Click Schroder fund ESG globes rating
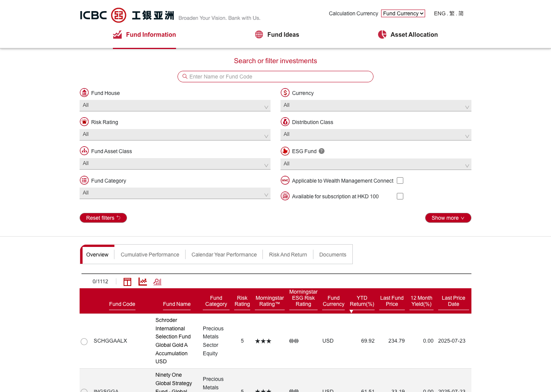 pyautogui.click(x=294, y=341)
